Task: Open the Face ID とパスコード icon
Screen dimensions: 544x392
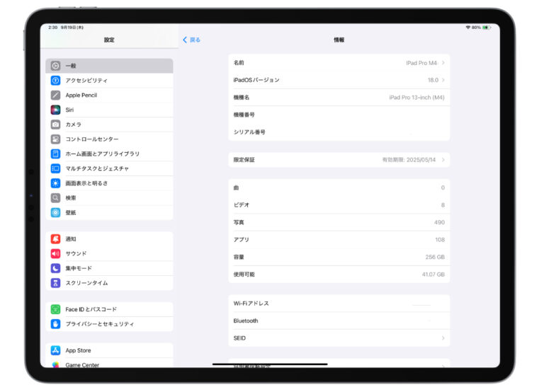Action: (x=55, y=309)
